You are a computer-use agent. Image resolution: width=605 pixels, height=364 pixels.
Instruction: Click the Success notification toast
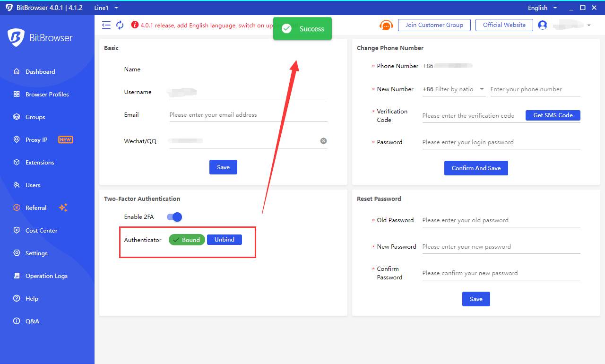(x=302, y=29)
